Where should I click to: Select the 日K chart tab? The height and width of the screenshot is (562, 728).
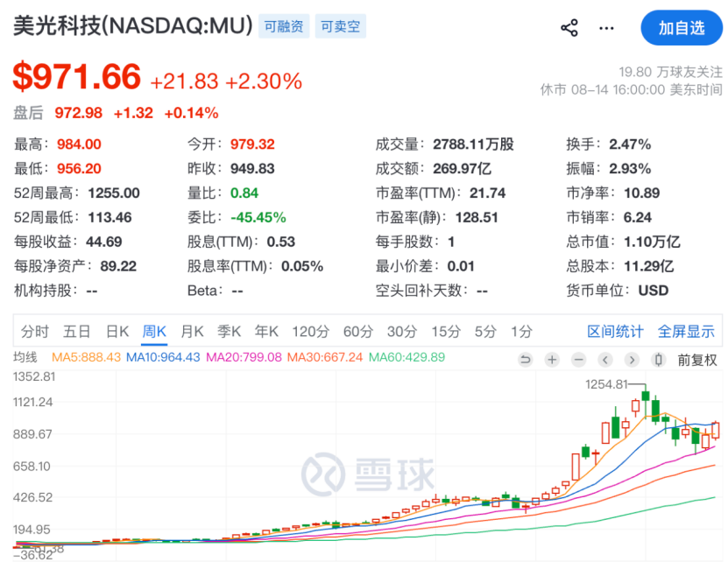pos(117,332)
